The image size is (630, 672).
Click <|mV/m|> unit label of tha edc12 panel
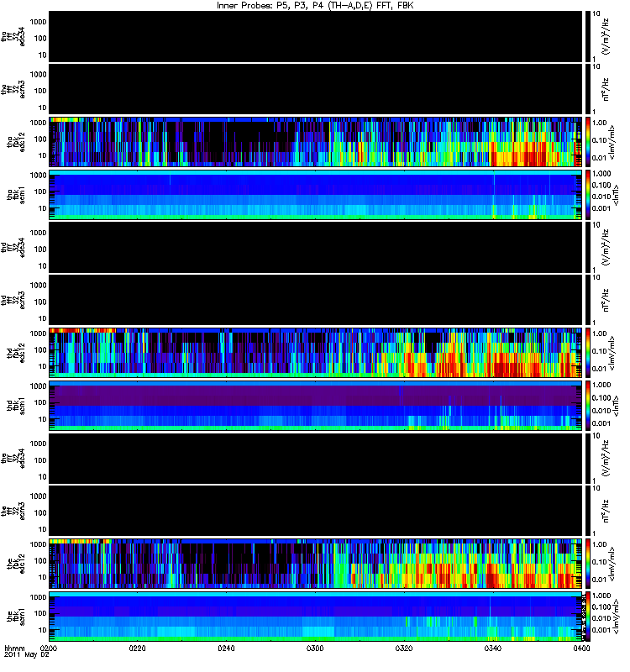click(612, 142)
